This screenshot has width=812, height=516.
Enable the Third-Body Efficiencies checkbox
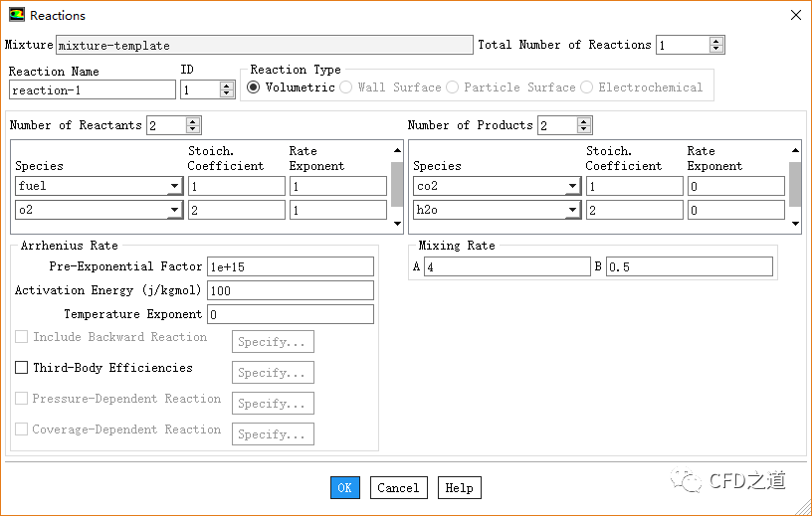point(22,368)
